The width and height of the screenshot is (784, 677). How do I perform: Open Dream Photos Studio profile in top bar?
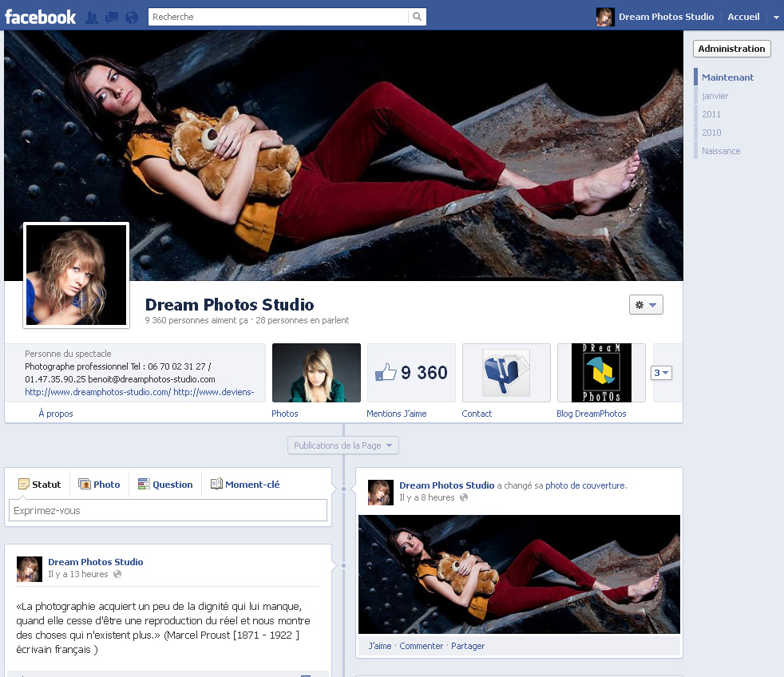point(666,17)
